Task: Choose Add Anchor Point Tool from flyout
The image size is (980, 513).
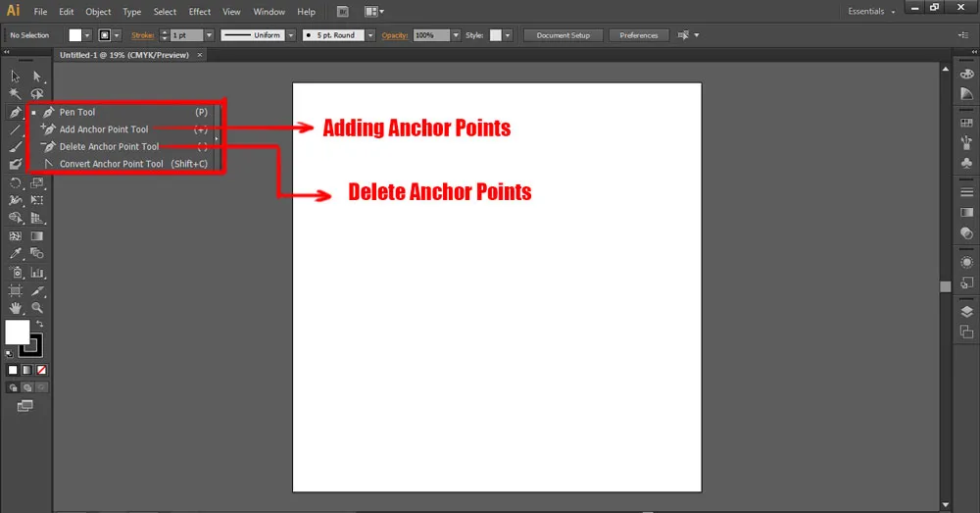Action: coord(123,129)
